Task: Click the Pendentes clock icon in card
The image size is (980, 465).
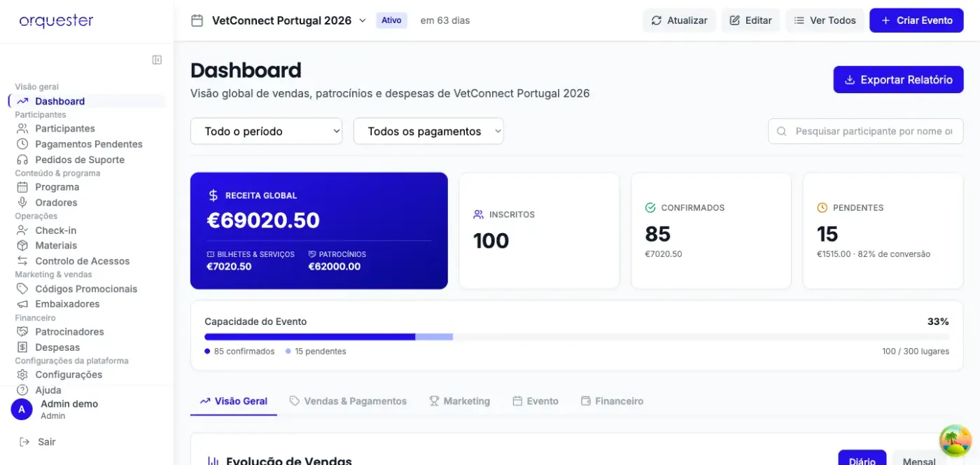Action: point(822,207)
